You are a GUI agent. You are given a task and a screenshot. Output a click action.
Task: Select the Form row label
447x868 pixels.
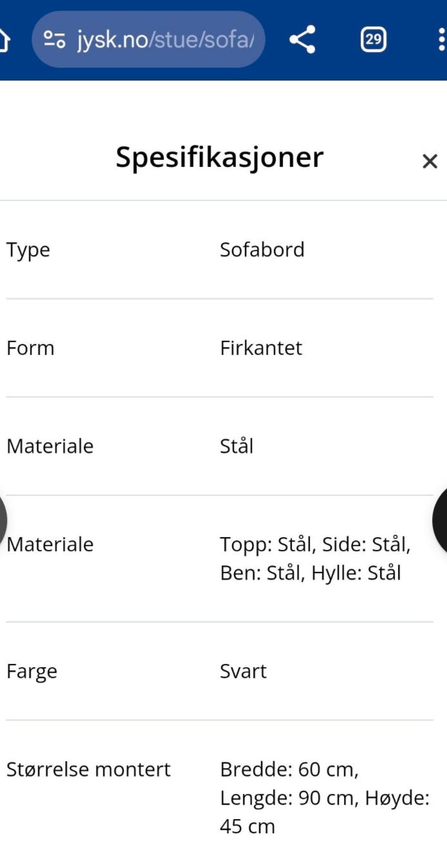point(30,348)
